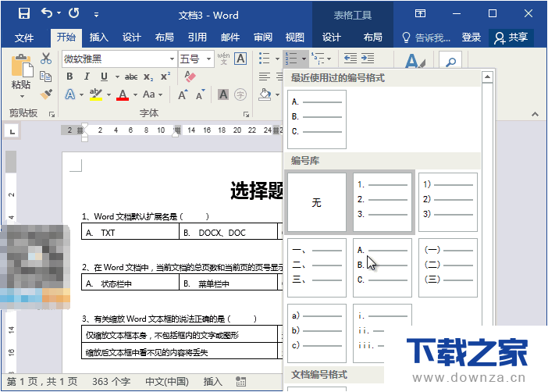
Task: Click the 登录 sign-in button
Action: (x=471, y=37)
